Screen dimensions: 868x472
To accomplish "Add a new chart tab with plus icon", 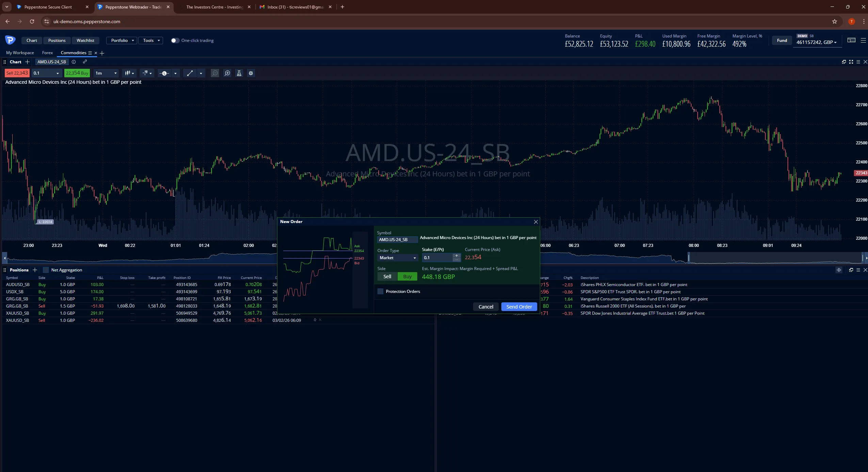I will click(x=28, y=62).
